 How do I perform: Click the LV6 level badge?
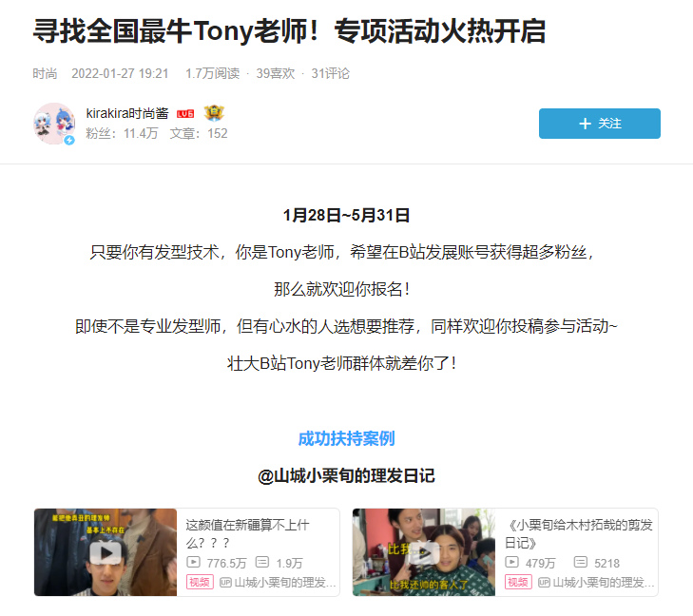click(185, 114)
